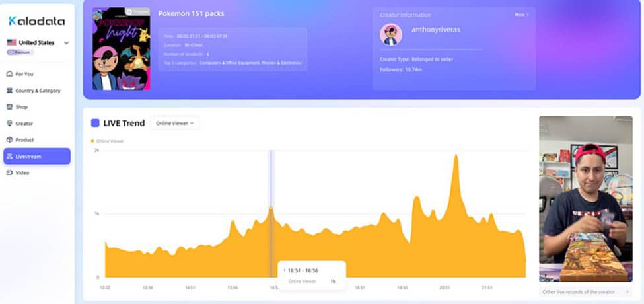
Task: Click the 2k y-axis label
Action: 97,151
